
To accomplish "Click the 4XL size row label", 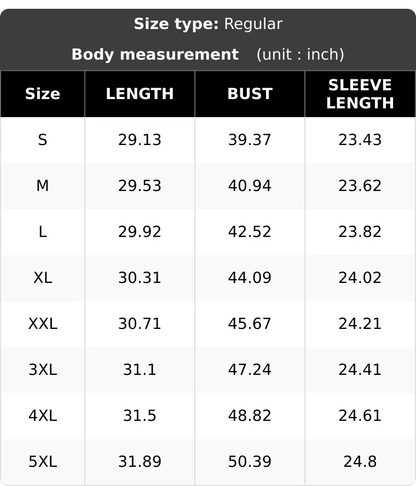I will [43, 416].
